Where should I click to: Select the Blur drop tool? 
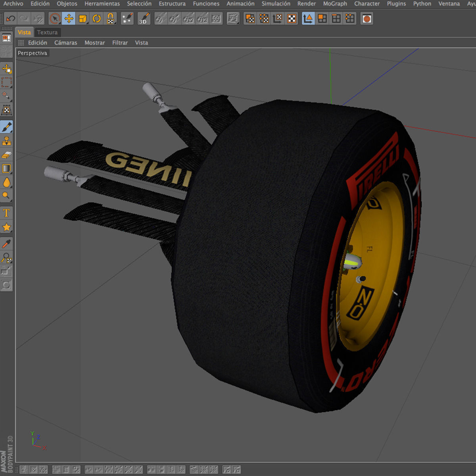tap(7, 182)
